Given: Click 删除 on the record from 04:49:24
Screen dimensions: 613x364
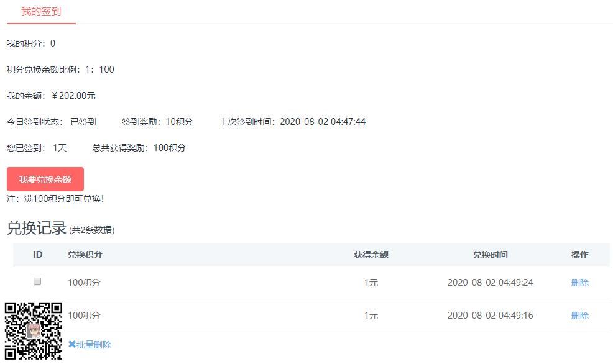Looking at the screenshot, I should [579, 282].
